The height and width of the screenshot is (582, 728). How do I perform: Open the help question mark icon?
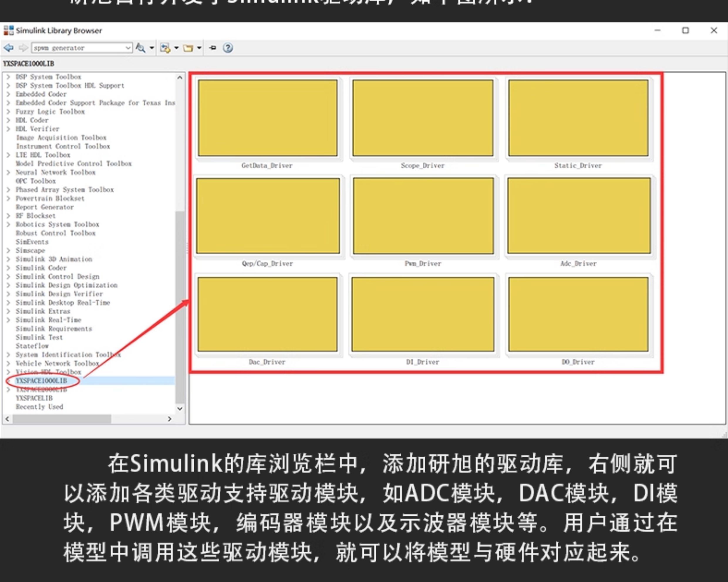coord(228,48)
